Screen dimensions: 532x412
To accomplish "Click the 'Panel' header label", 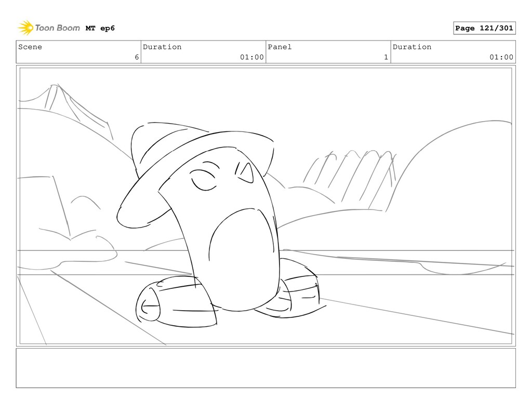I will (280, 47).
